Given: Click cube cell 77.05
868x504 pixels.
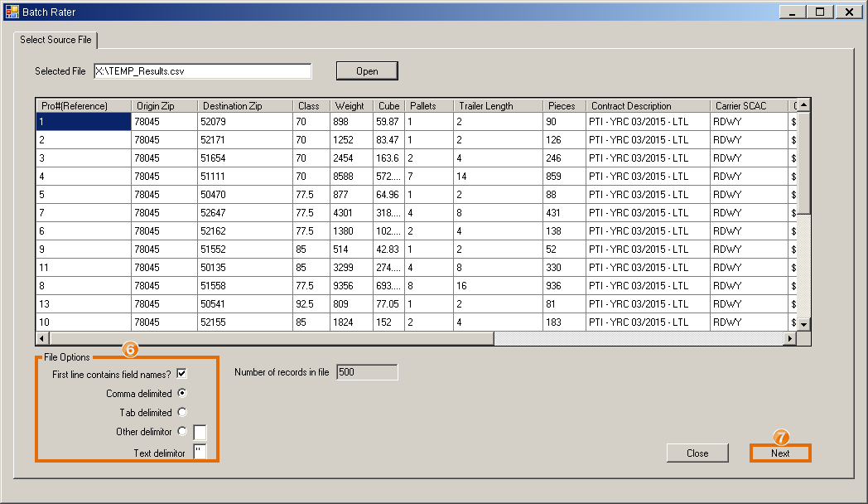Looking at the screenshot, I should click(389, 304).
